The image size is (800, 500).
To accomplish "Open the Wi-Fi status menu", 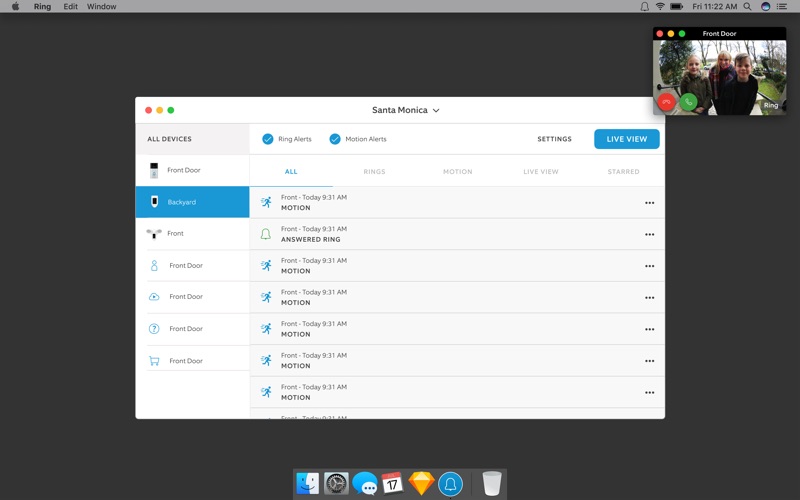I will click(x=660, y=7).
